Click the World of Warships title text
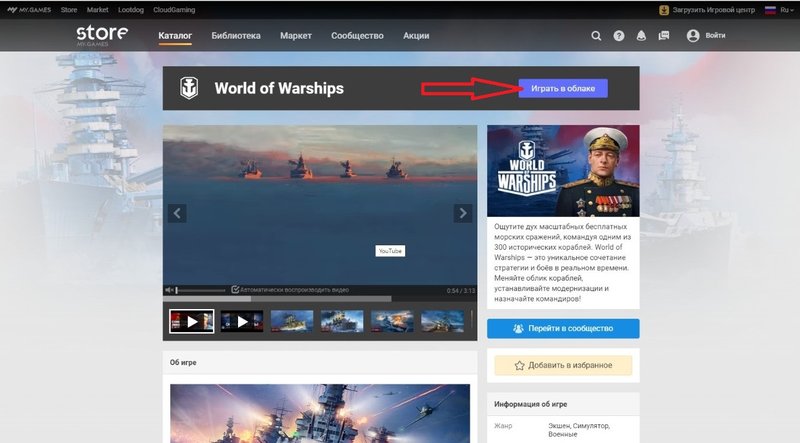The image size is (800, 443). 279,88
